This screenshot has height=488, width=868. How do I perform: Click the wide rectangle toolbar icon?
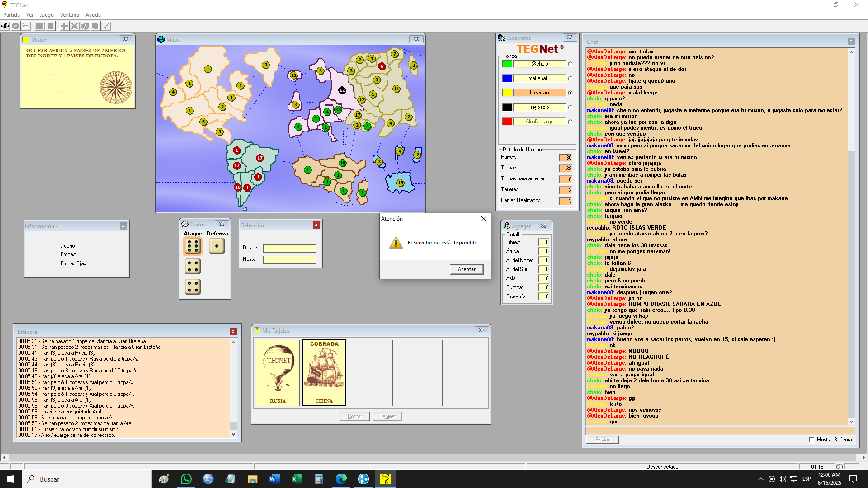(40, 26)
